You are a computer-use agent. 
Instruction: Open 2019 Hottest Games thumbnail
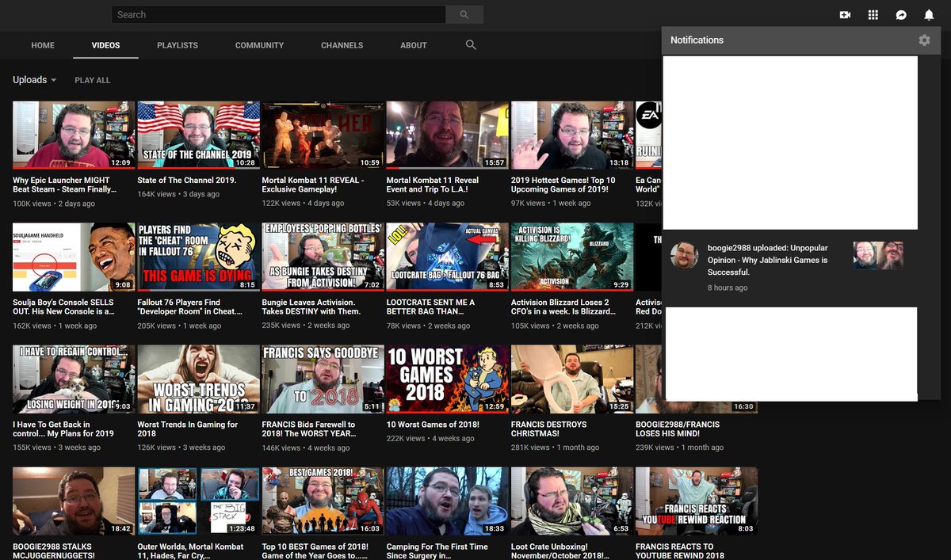click(571, 135)
